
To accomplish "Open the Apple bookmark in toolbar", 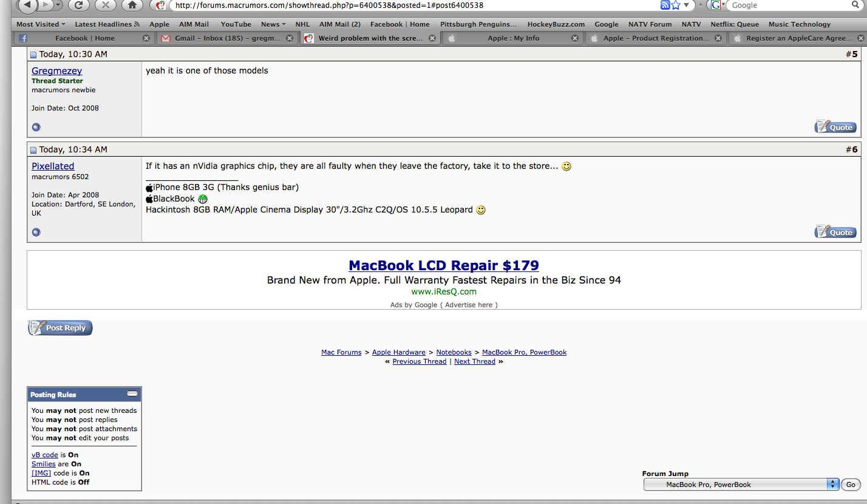I will tap(159, 24).
